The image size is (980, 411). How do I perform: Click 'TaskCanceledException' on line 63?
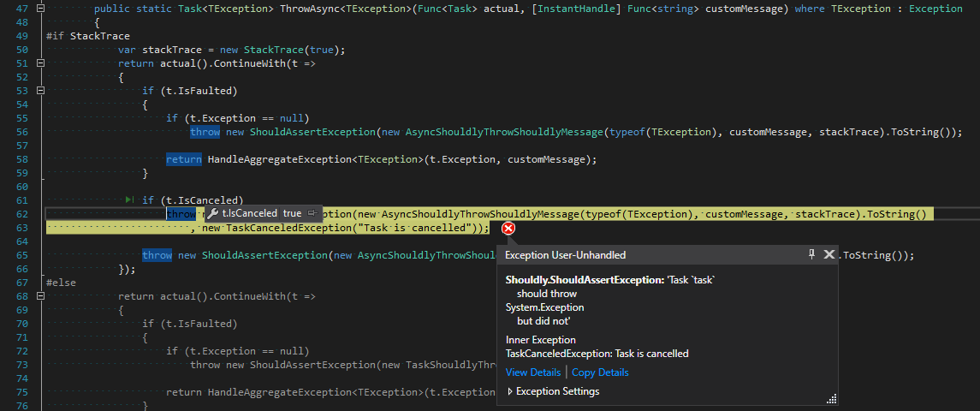point(288,228)
